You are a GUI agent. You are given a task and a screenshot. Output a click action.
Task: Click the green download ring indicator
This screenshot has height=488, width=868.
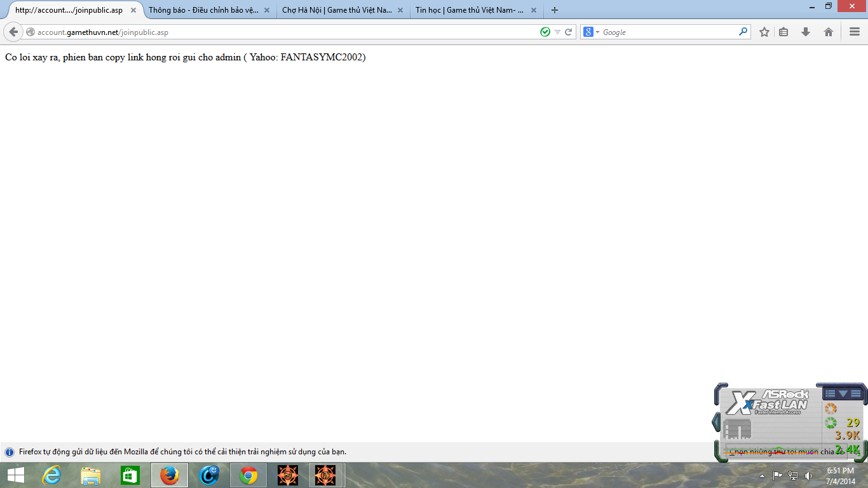pos(831,423)
